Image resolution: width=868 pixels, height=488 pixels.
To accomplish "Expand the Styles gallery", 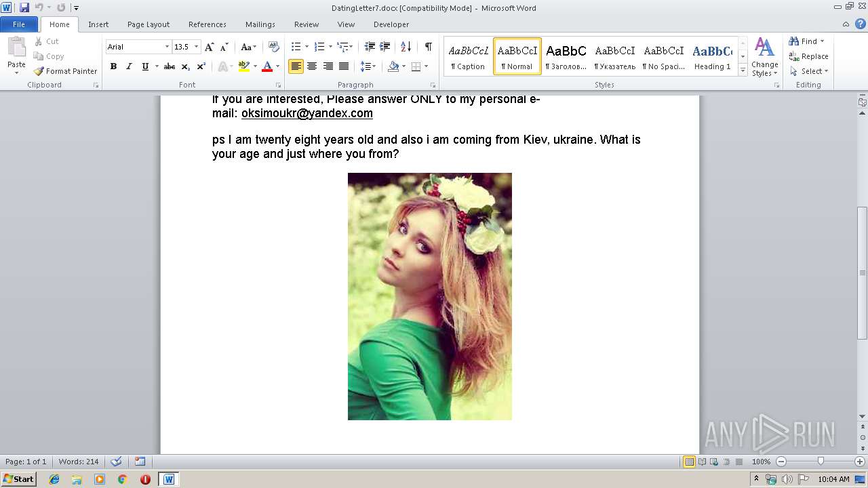I will (743, 70).
